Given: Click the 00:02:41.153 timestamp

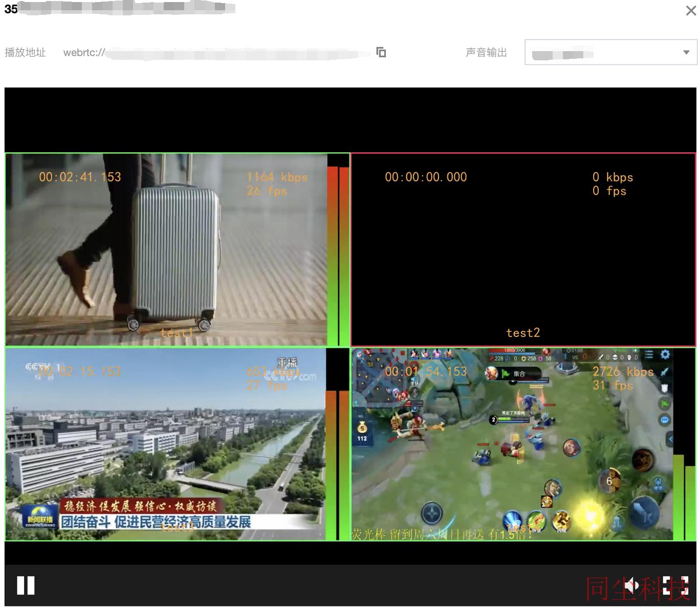Looking at the screenshot, I should pyautogui.click(x=80, y=177).
